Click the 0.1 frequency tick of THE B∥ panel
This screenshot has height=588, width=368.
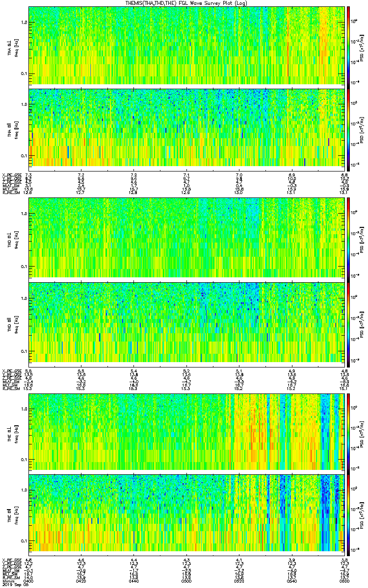tap(24, 540)
